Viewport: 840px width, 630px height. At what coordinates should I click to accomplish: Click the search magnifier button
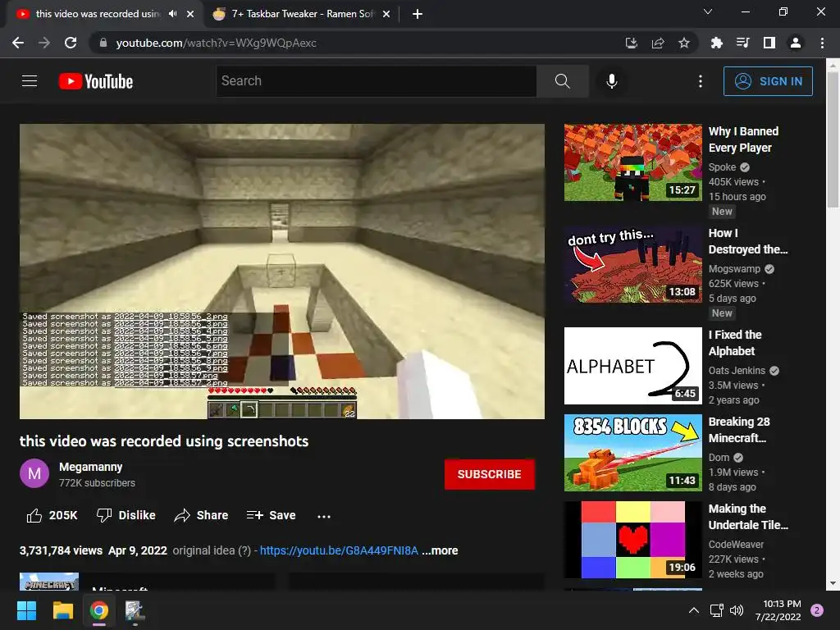563,81
